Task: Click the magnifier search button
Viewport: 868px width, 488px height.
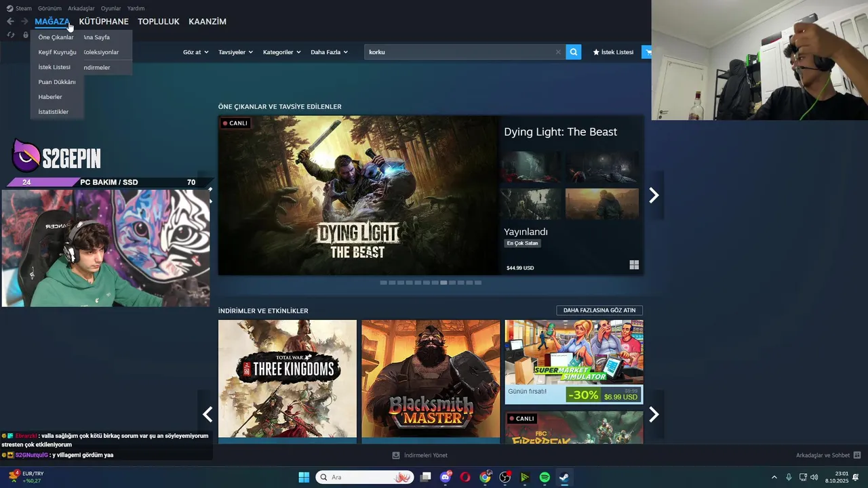Action: pyautogui.click(x=574, y=52)
